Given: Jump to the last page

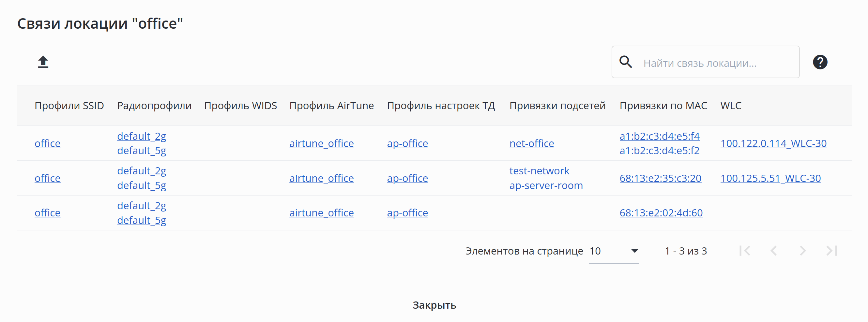Looking at the screenshot, I should [831, 251].
